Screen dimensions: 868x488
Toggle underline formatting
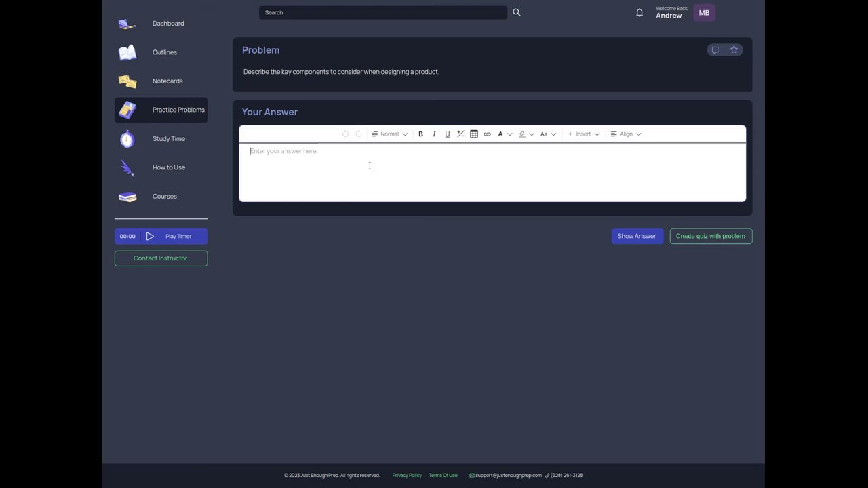tap(447, 134)
